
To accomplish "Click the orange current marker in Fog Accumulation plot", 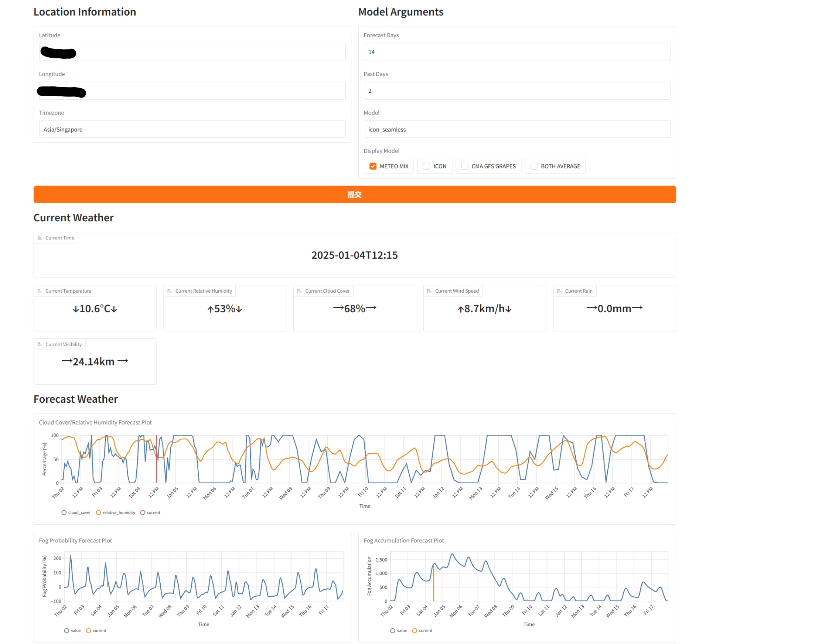I will (x=433, y=583).
